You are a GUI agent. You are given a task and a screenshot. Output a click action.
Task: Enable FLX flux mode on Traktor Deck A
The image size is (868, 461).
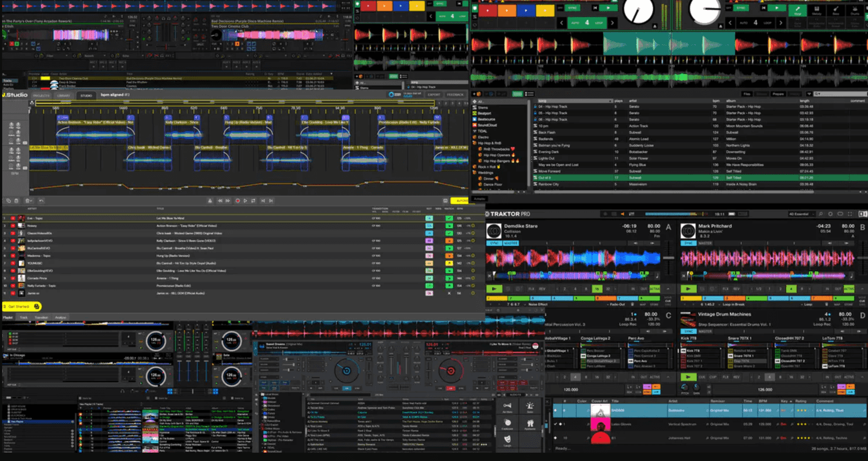coord(532,289)
